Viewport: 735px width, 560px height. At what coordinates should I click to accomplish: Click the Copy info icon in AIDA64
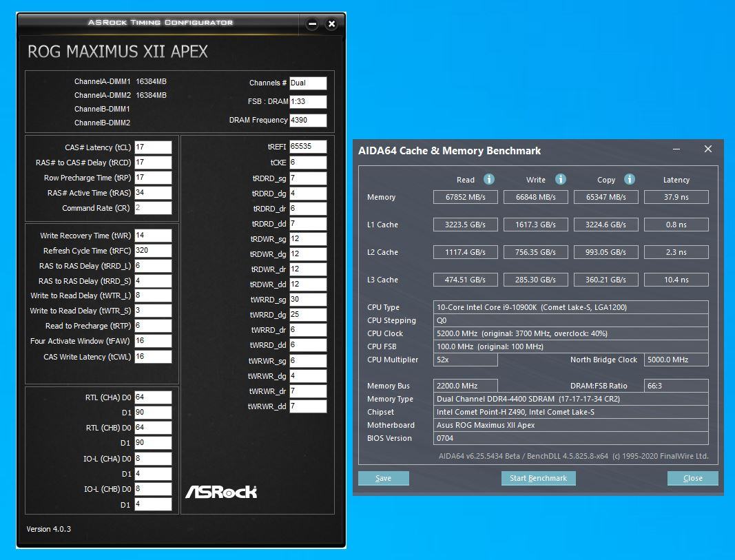click(x=630, y=179)
